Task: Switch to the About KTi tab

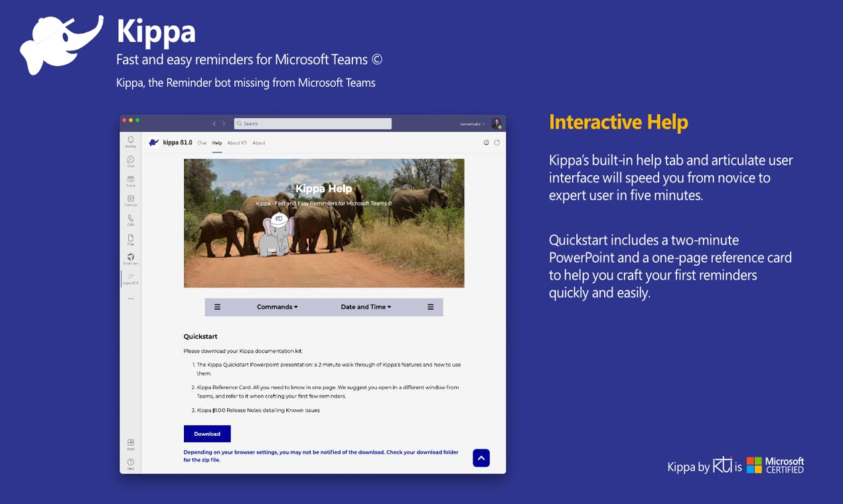Action: pos(237,143)
